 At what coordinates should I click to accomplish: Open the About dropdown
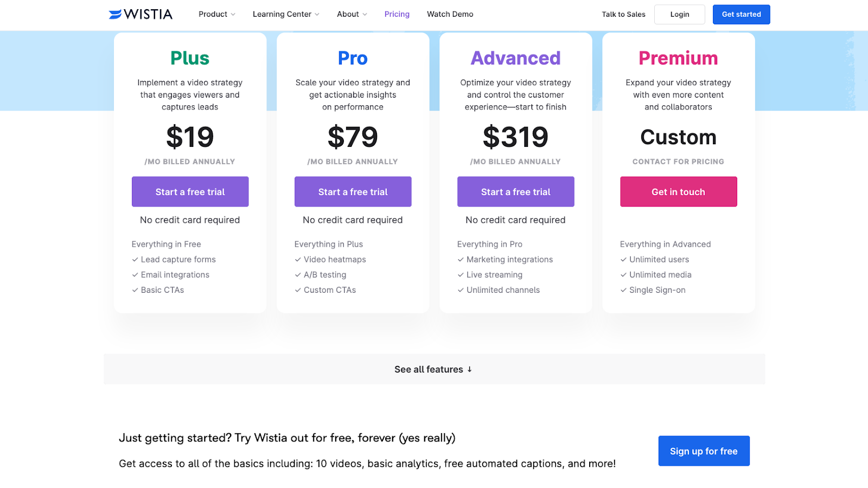351,14
